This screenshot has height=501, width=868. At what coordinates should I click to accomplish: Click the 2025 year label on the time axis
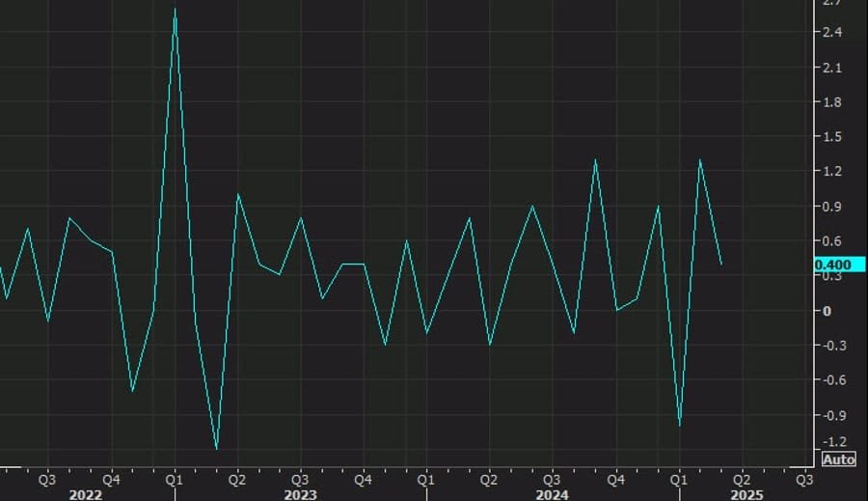pyautogui.click(x=746, y=494)
